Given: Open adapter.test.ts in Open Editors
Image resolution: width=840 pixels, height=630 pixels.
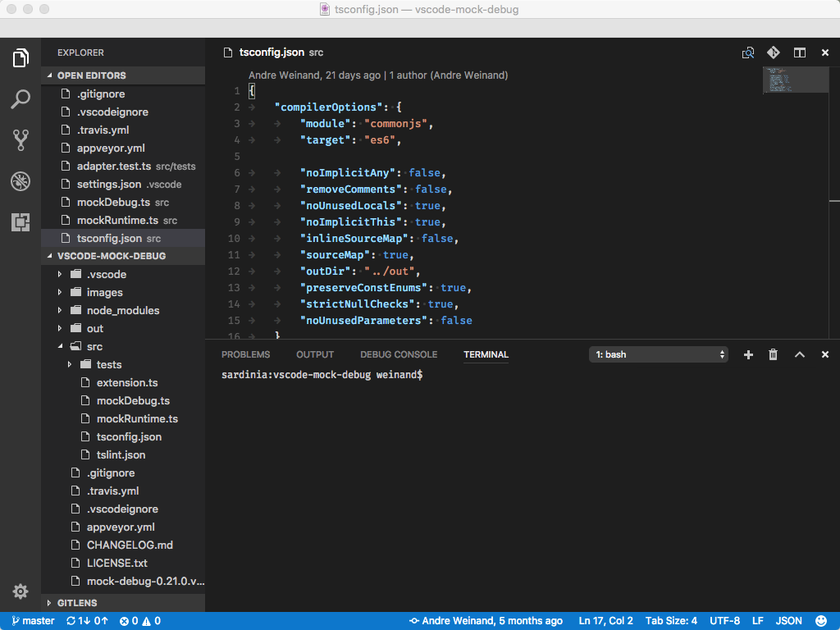Looking at the screenshot, I should tap(123, 166).
